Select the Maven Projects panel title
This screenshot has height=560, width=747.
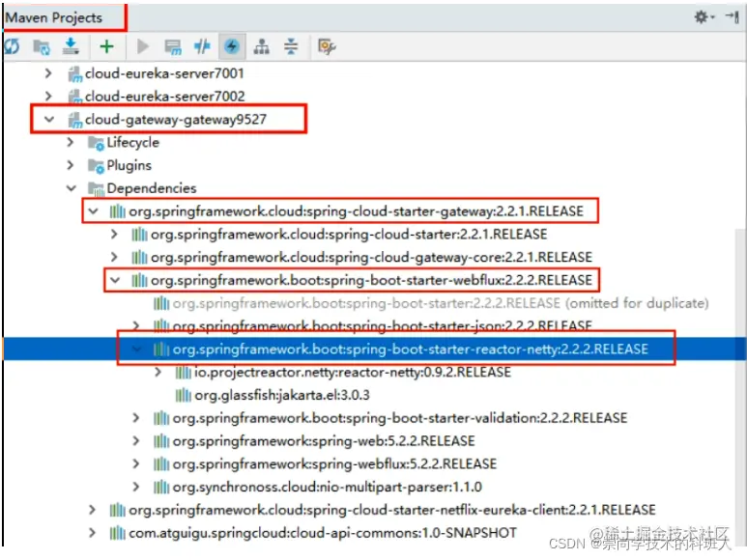click(x=54, y=17)
